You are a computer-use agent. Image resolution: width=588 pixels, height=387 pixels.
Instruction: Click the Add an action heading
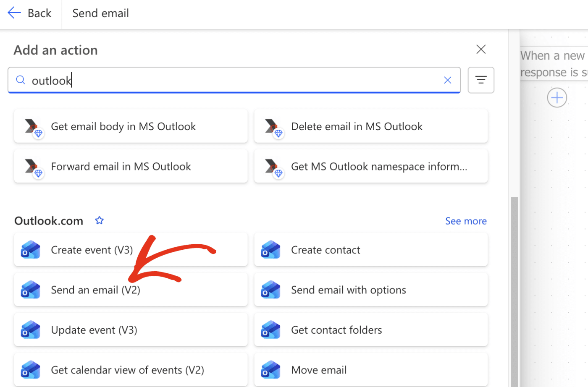pyautogui.click(x=55, y=50)
